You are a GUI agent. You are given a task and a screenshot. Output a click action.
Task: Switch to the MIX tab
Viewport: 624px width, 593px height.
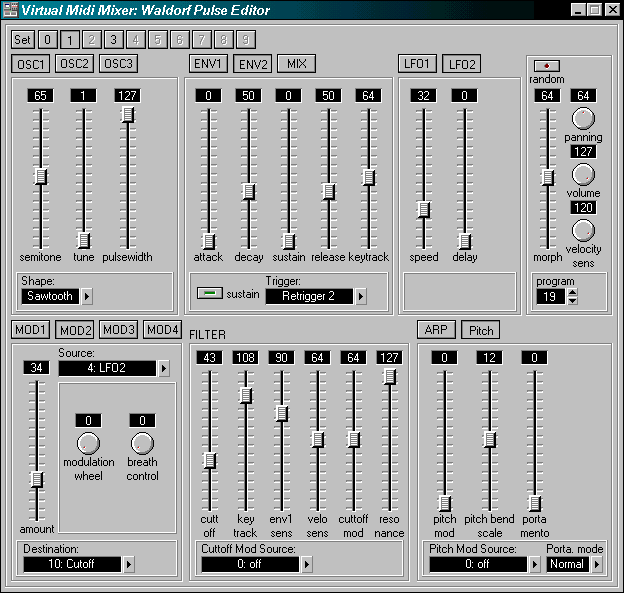point(296,64)
